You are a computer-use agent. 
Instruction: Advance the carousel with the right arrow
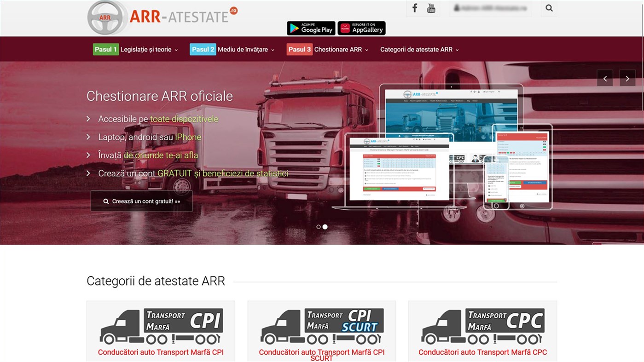(627, 78)
